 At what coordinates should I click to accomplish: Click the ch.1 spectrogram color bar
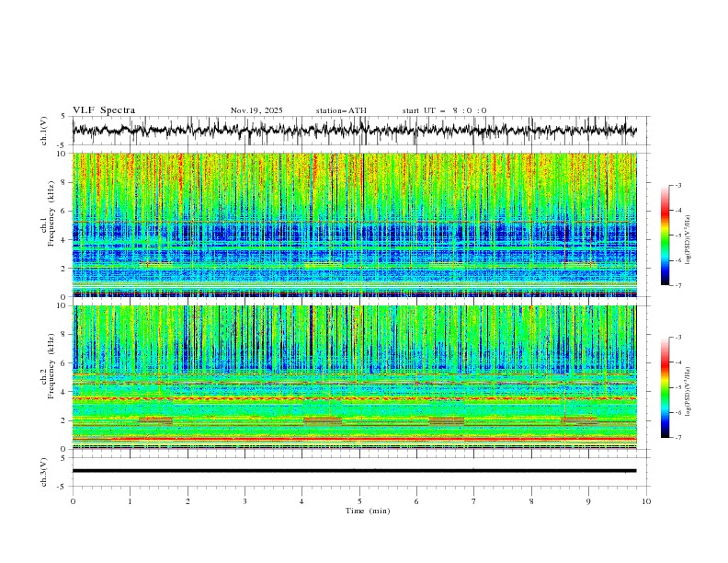(665, 236)
